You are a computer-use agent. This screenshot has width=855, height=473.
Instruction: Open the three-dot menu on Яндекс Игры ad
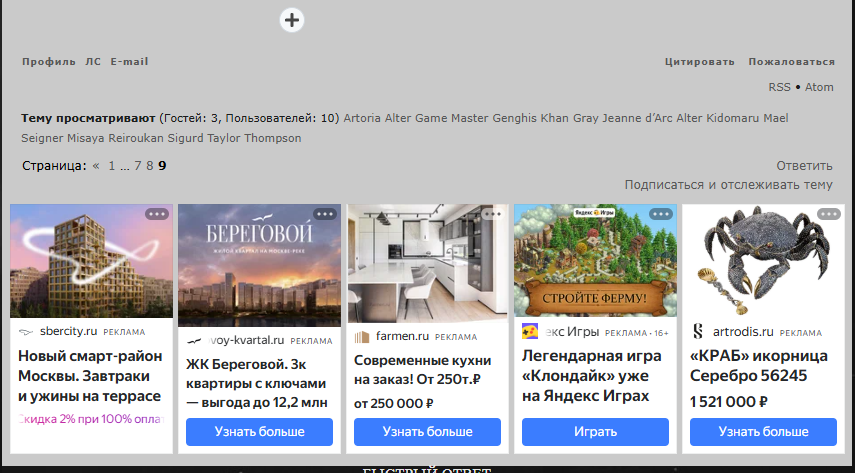(x=661, y=214)
